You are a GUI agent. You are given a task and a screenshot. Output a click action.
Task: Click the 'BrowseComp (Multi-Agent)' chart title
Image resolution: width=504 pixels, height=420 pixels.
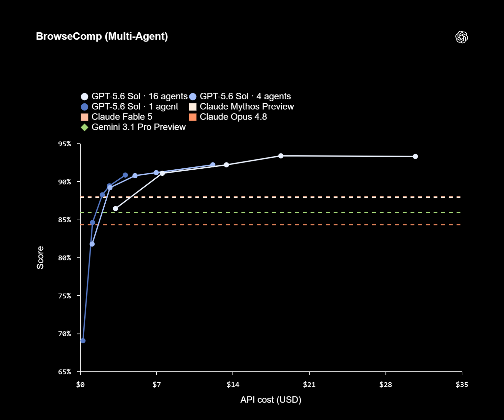point(102,36)
